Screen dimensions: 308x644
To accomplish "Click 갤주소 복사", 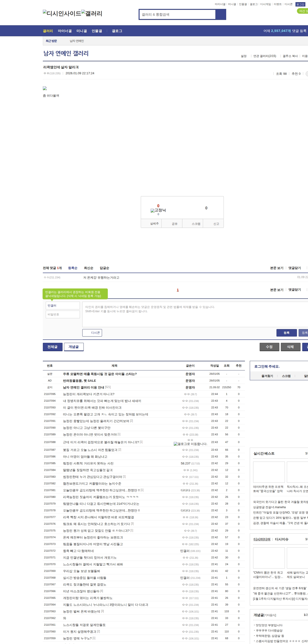I will (290, 56).
